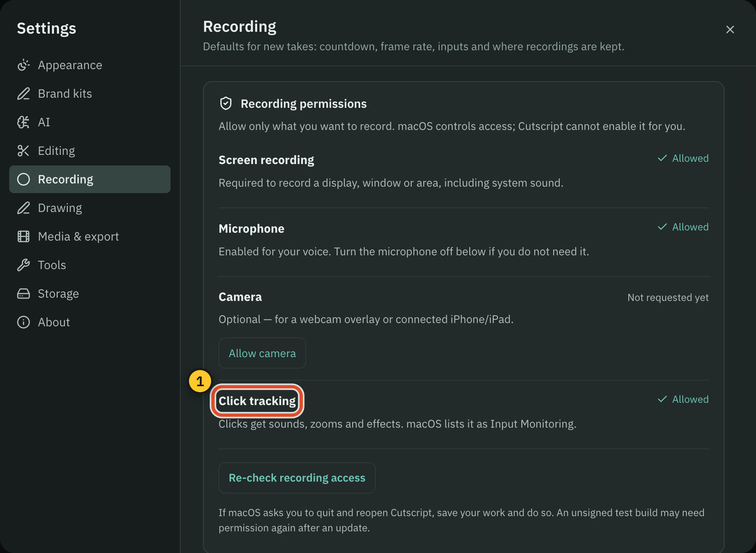Click the Recording permissions title
The height and width of the screenshot is (553, 756).
(304, 104)
